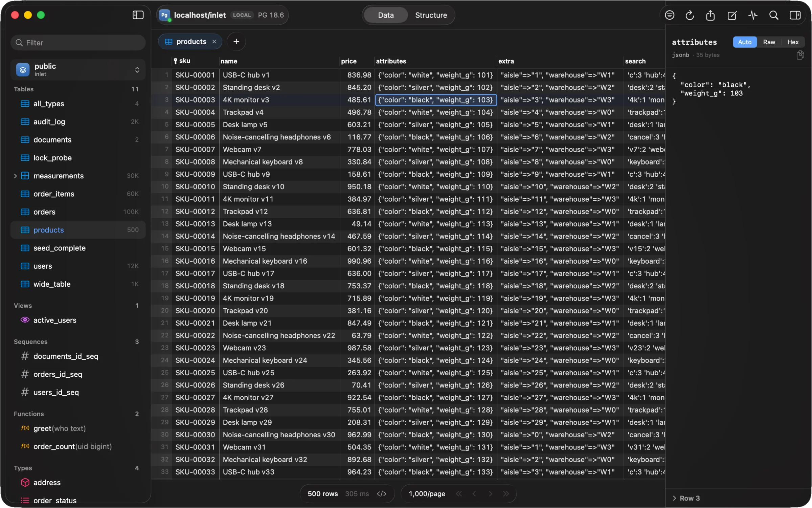Open the activity pulse monitor icon

click(752, 15)
